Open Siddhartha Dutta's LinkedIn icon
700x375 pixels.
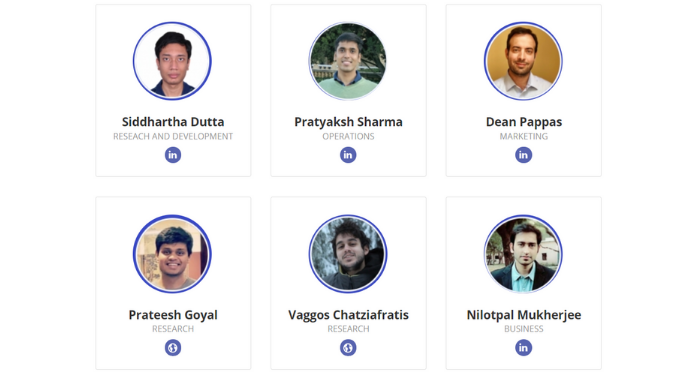[x=173, y=155]
